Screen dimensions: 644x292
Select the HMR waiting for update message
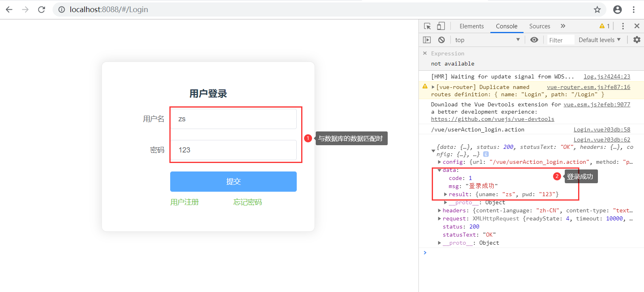503,76
